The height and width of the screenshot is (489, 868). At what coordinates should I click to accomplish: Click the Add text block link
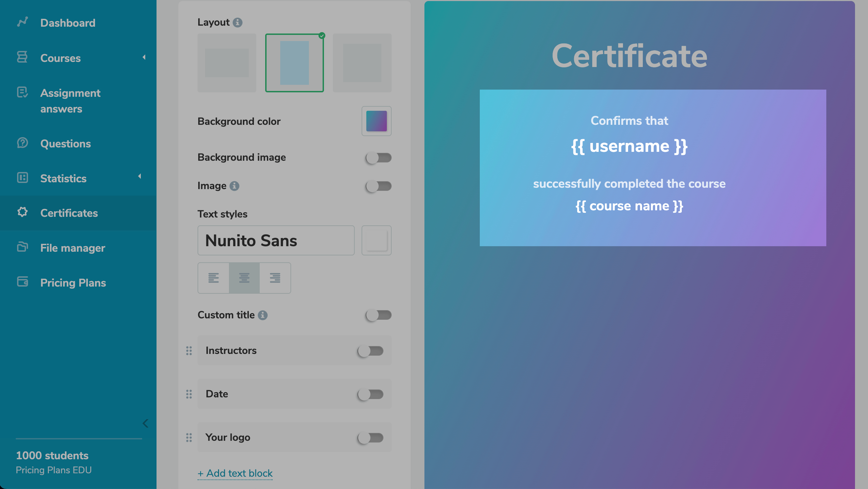[235, 473]
